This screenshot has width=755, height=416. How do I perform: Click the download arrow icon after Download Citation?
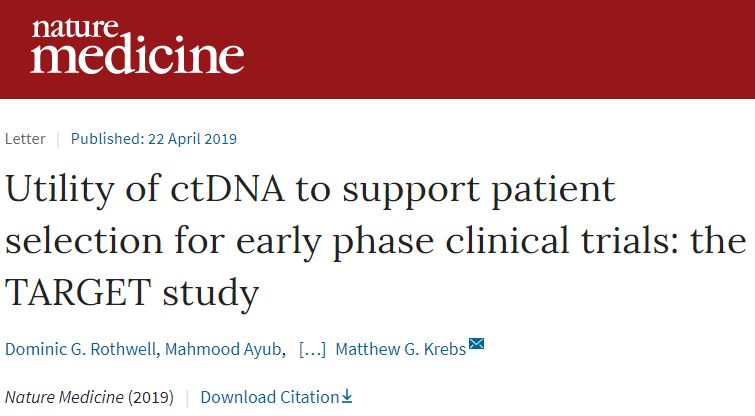[x=346, y=396]
